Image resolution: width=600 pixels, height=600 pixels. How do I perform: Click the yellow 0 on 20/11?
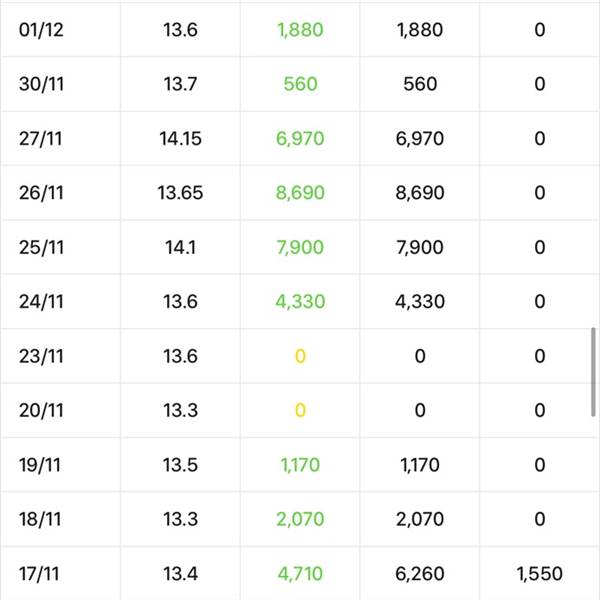[300, 411]
